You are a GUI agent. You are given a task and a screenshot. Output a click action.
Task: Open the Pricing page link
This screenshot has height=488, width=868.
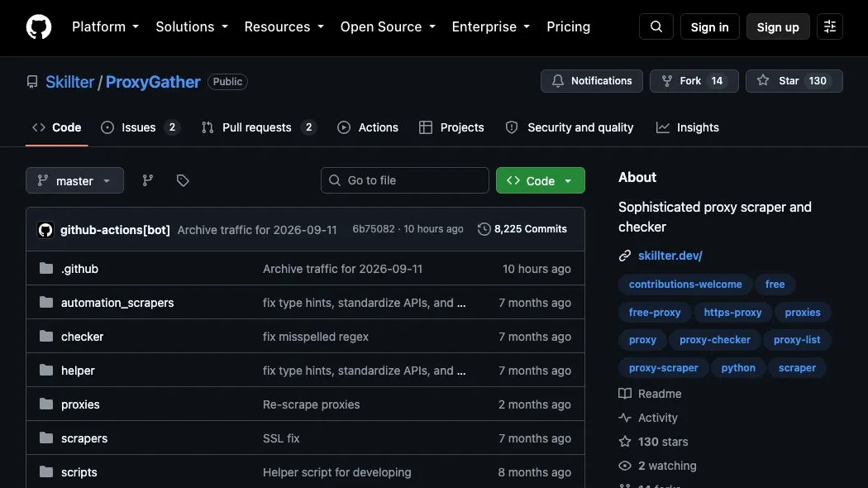(x=569, y=26)
